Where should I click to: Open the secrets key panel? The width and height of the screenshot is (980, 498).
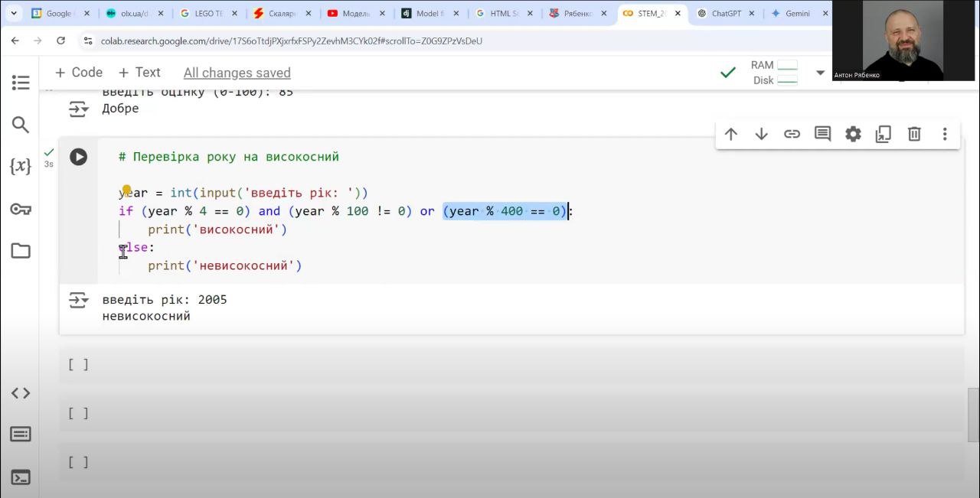21,209
